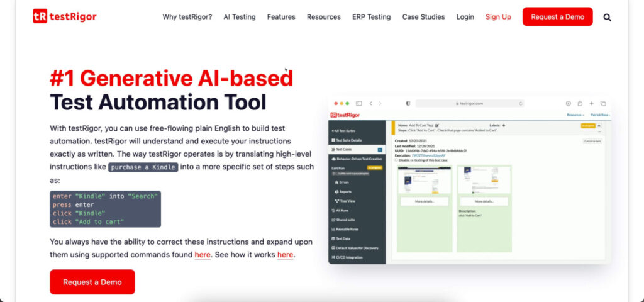Screen dimensions: 644x302
Task: Click the code line 'enter "Kindle" into "Search"'
Action: (x=105, y=196)
